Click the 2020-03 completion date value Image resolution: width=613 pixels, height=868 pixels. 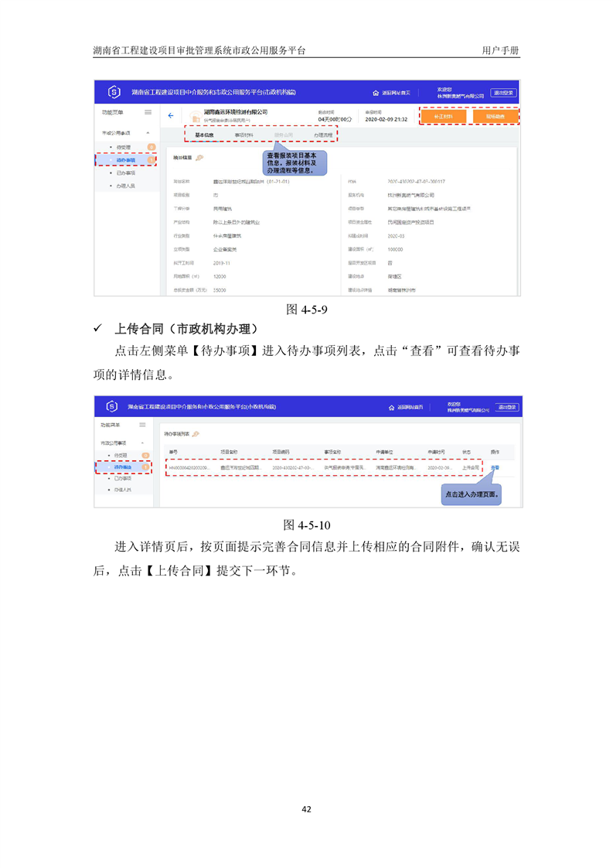point(396,236)
